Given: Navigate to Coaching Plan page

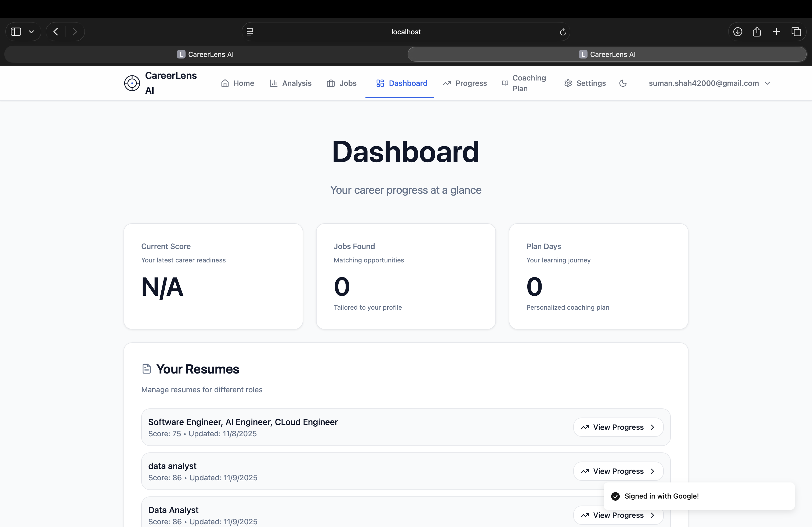Looking at the screenshot, I should tap(524, 83).
